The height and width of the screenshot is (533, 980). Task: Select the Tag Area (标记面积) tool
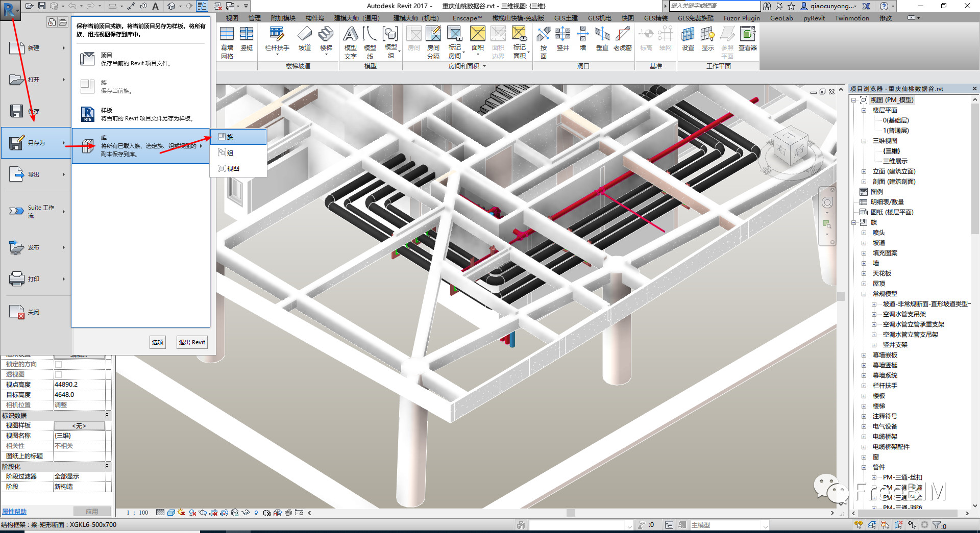[x=520, y=43]
